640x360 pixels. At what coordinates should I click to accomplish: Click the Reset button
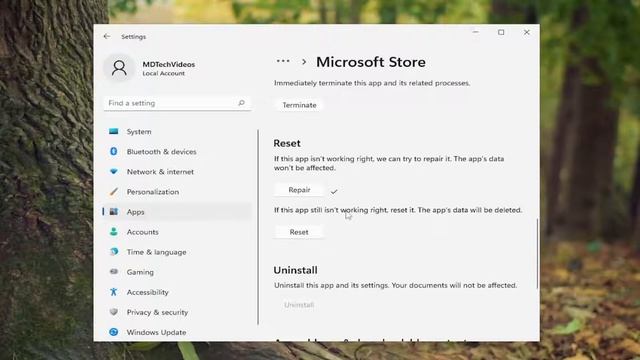click(x=299, y=232)
